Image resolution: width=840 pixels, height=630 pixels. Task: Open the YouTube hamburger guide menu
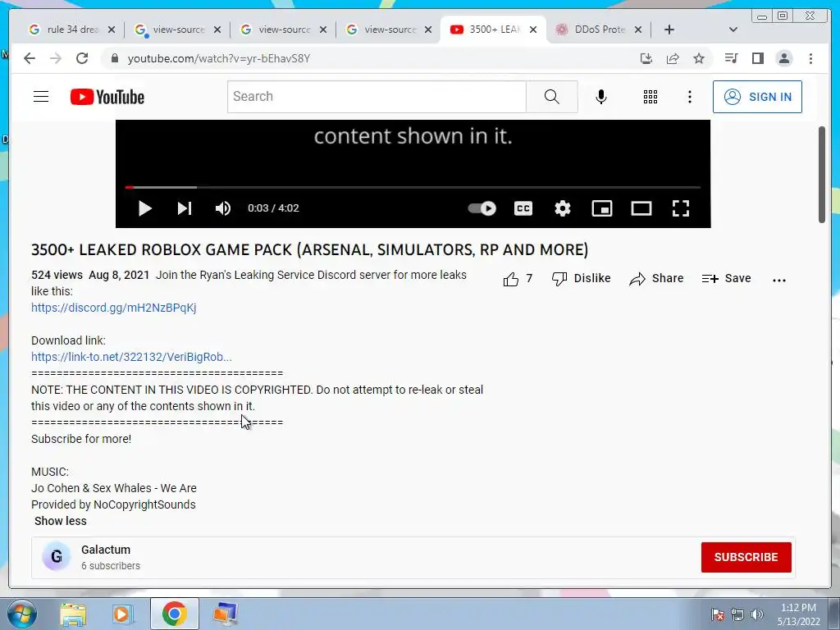pos(41,97)
